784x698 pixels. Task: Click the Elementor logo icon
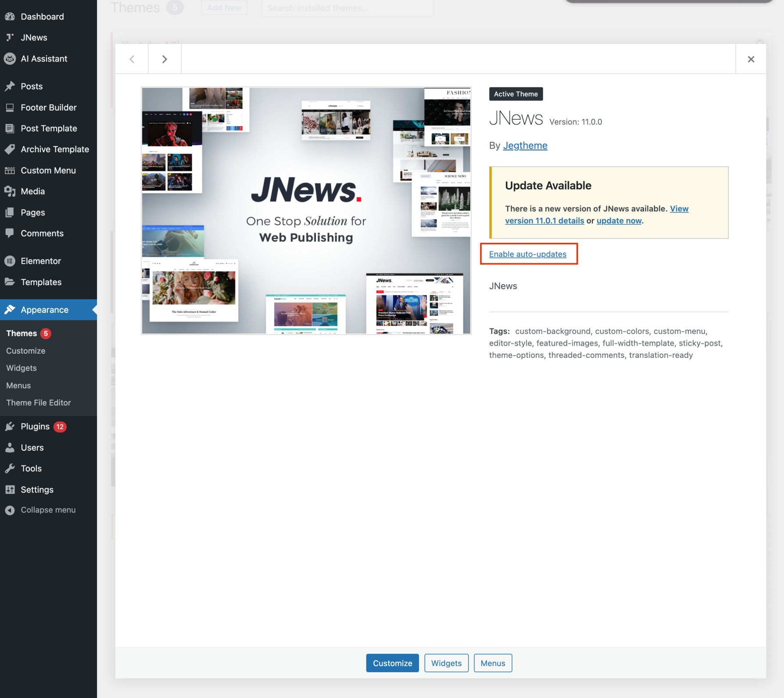click(10, 261)
